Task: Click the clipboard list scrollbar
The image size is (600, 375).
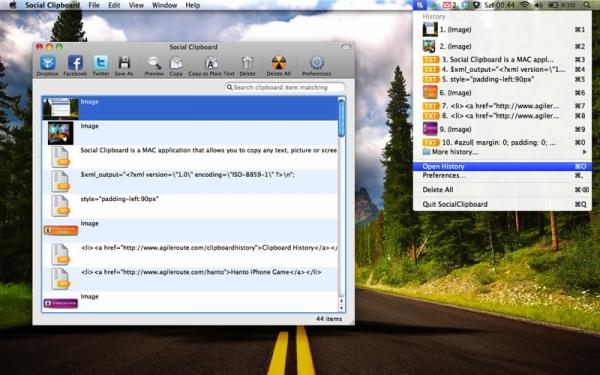Action: 341,204
